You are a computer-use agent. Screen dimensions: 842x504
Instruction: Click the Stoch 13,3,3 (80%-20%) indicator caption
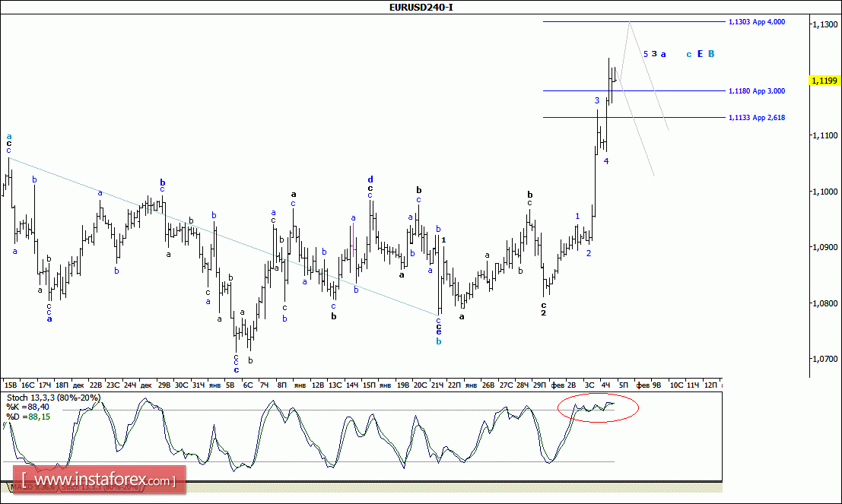point(53,398)
